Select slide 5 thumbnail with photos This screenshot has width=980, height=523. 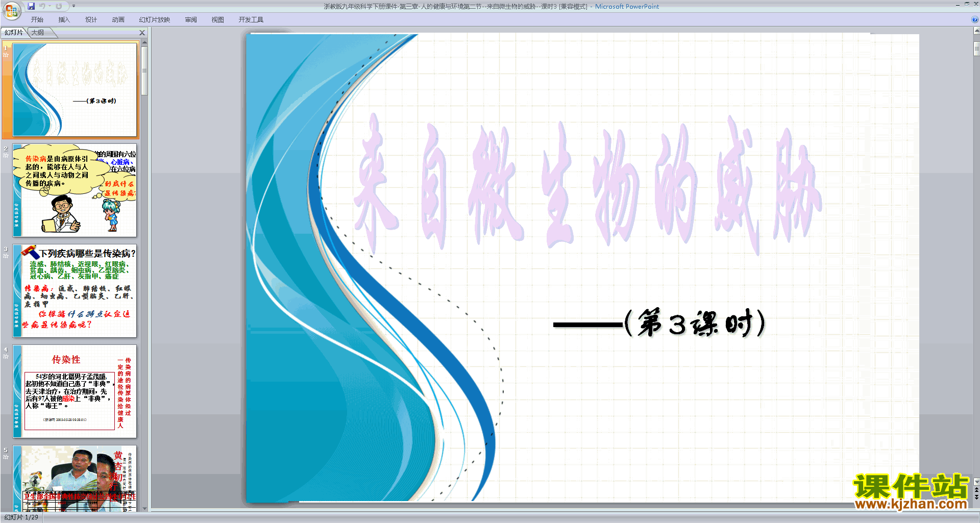75,478
